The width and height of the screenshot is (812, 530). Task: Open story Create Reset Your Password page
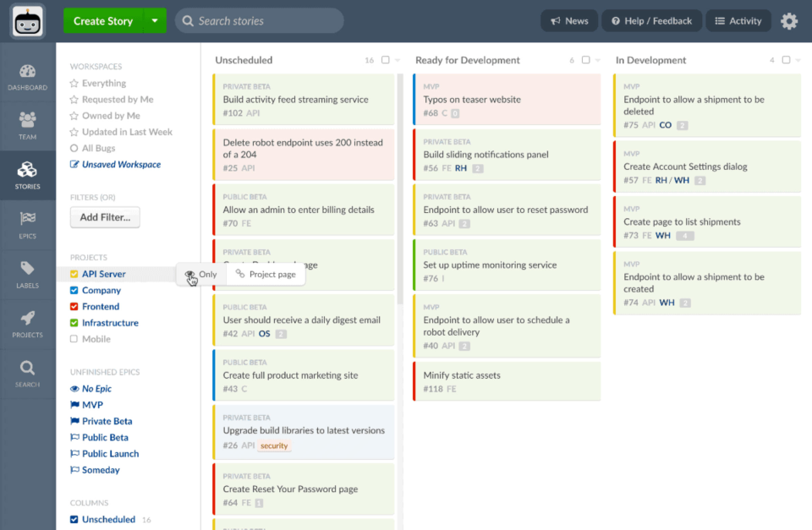304,489
